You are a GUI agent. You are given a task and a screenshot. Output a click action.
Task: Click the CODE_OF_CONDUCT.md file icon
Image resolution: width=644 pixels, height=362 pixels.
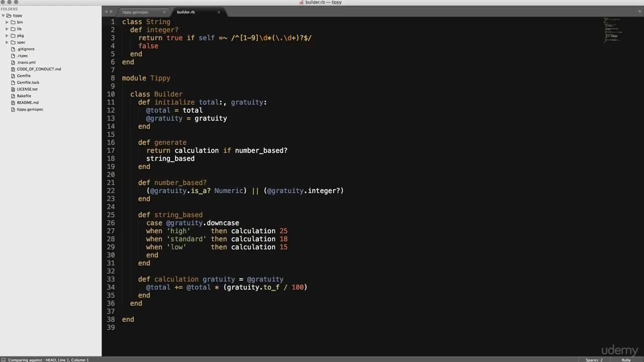pyautogui.click(x=13, y=69)
